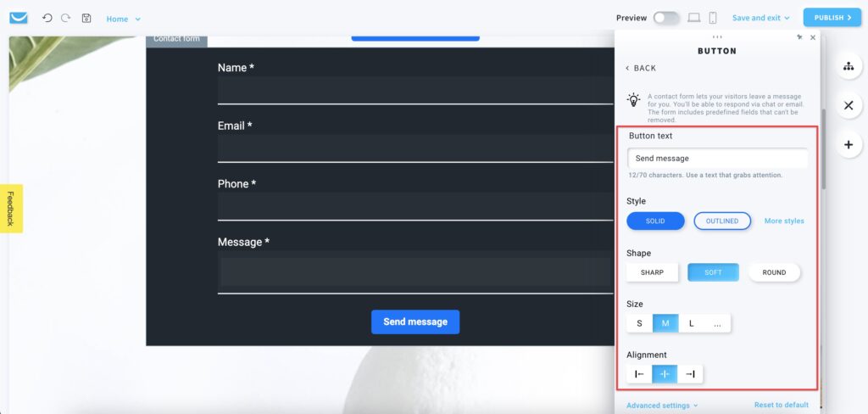The image size is (868, 414).
Task: Choose the ROUND shape option
Action: tap(774, 272)
